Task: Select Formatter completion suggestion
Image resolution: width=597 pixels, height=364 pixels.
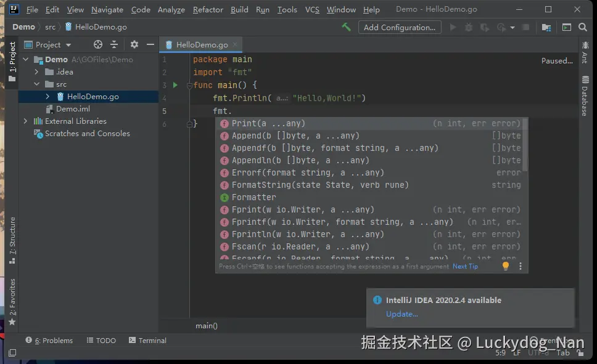Action: click(370, 197)
